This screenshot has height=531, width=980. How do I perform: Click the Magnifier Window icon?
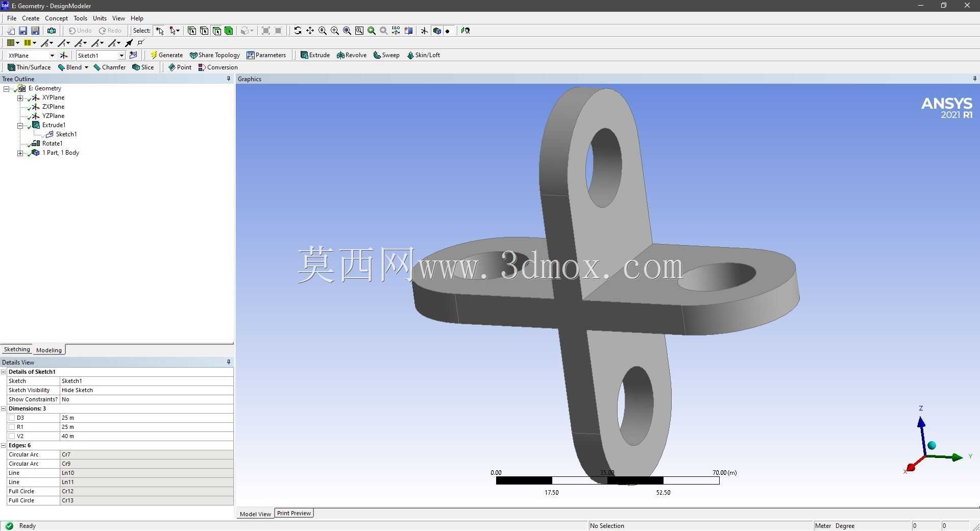click(x=359, y=31)
